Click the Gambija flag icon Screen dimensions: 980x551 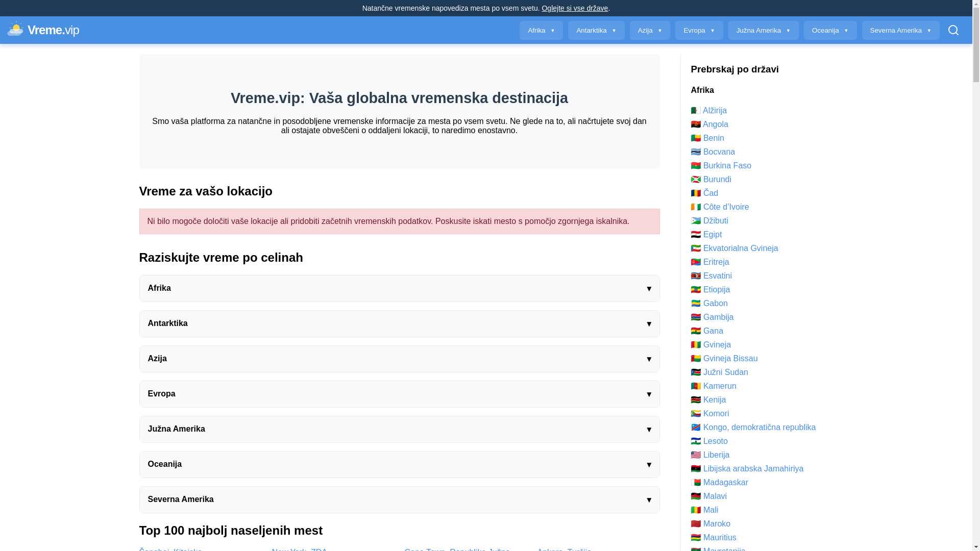click(696, 317)
